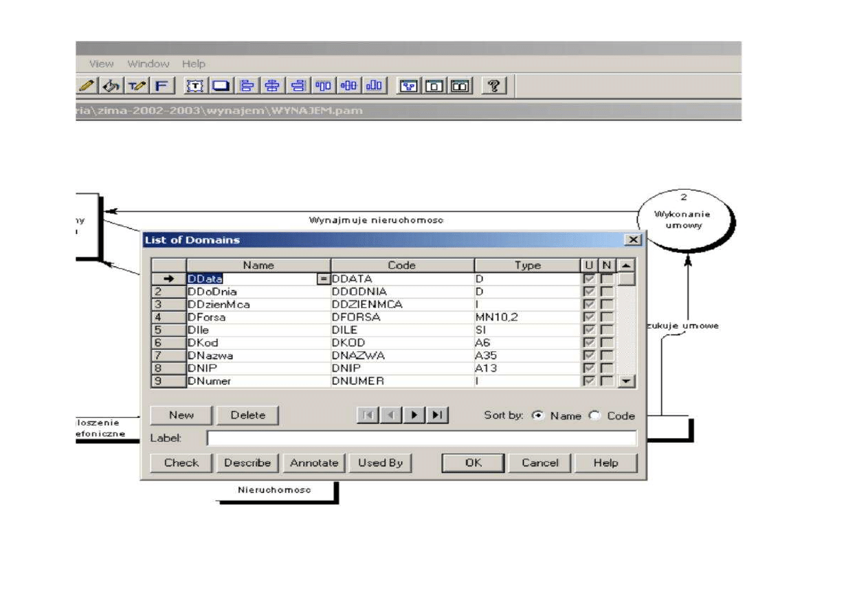Click the question mark help icon
The width and height of the screenshot is (868, 614).
point(494,86)
